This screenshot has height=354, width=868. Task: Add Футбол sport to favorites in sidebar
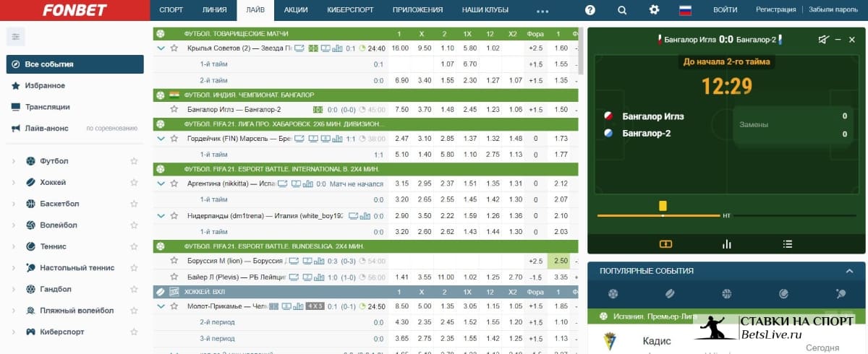(133, 161)
